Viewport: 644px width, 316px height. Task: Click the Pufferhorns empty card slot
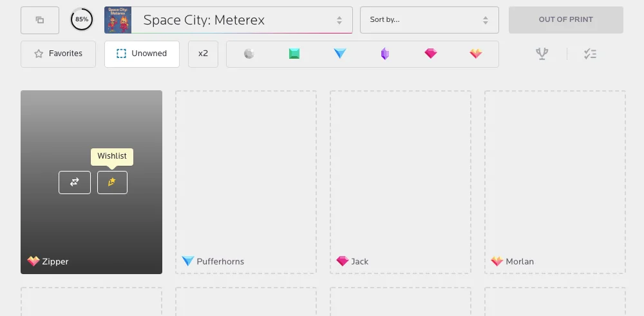(x=246, y=182)
